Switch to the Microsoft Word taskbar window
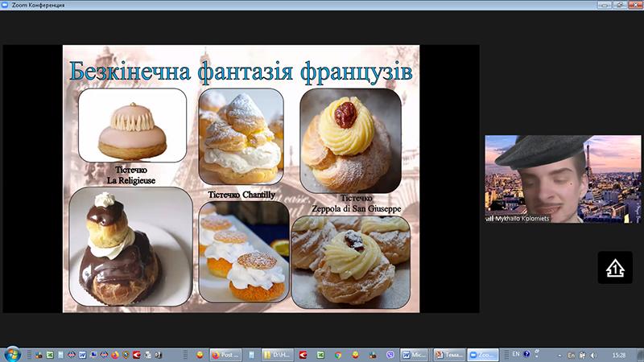Viewport: 644px width, 362px height. tap(415, 354)
